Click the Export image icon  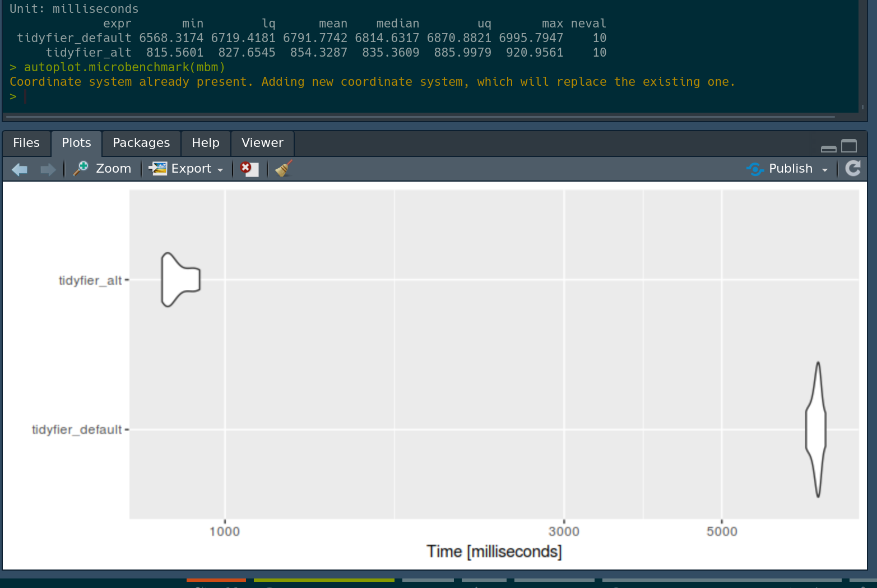(157, 168)
